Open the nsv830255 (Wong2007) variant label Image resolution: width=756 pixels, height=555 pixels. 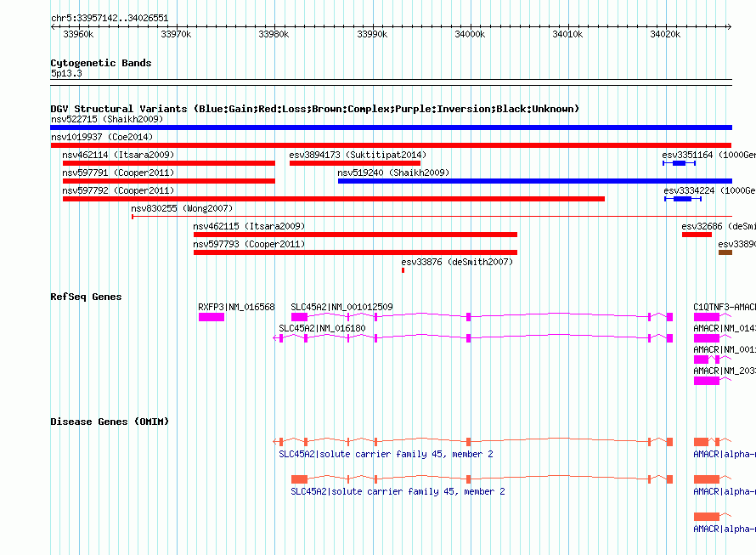[x=182, y=208]
